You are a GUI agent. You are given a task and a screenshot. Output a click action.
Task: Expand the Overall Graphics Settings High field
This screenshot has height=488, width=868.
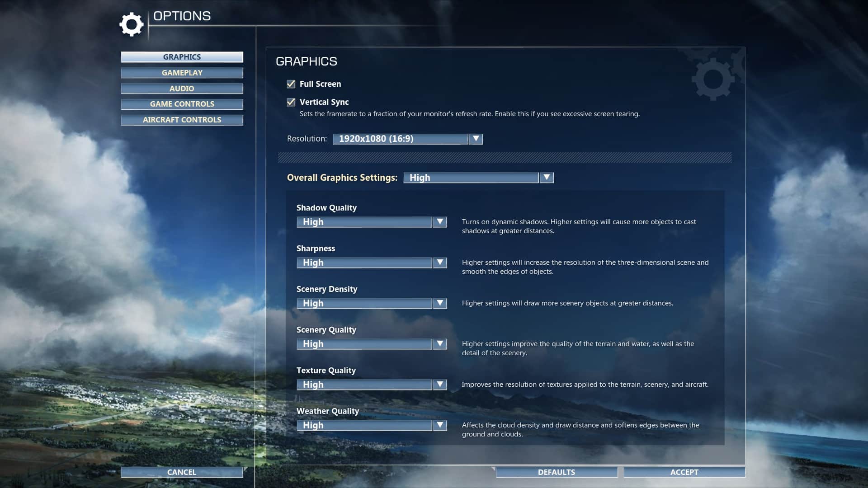[471, 178]
